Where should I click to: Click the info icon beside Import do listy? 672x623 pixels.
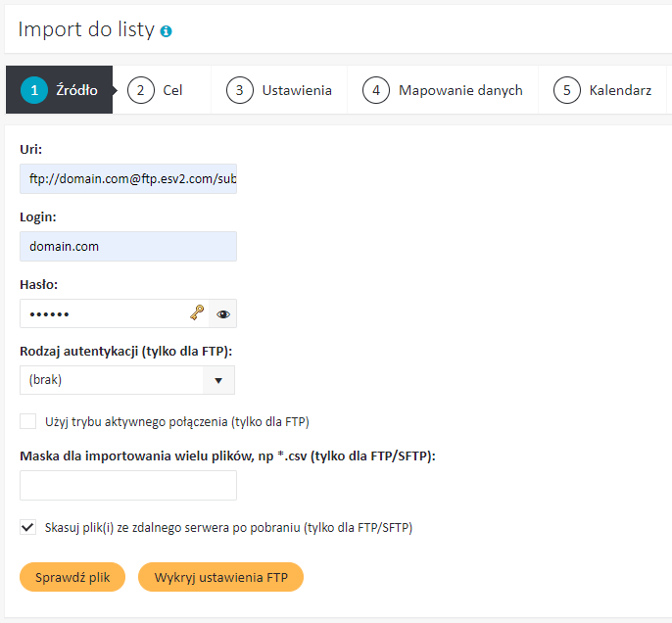[166, 31]
